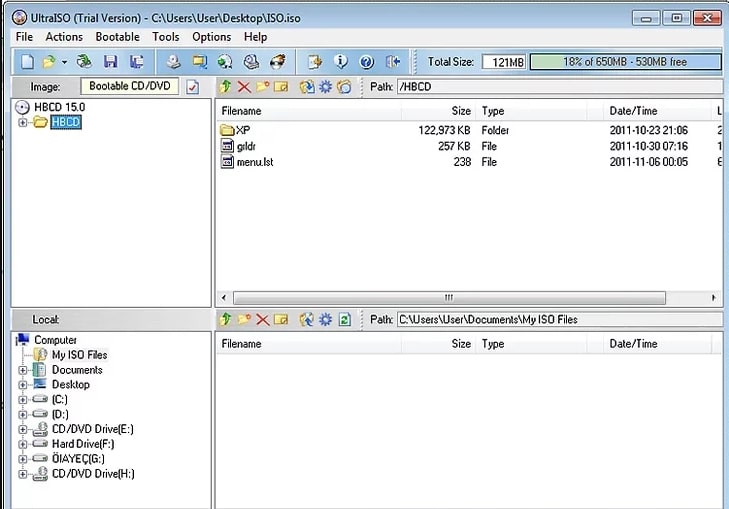Open the File menu

point(24,37)
